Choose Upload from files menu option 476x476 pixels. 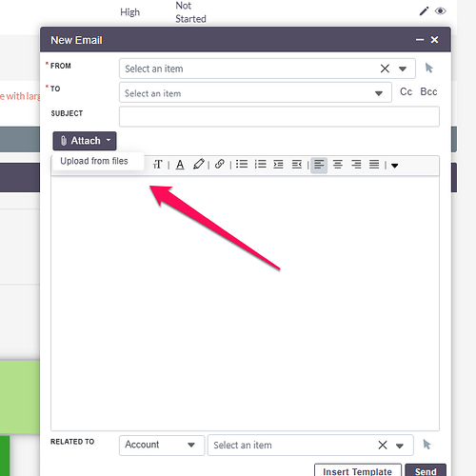(x=94, y=161)
